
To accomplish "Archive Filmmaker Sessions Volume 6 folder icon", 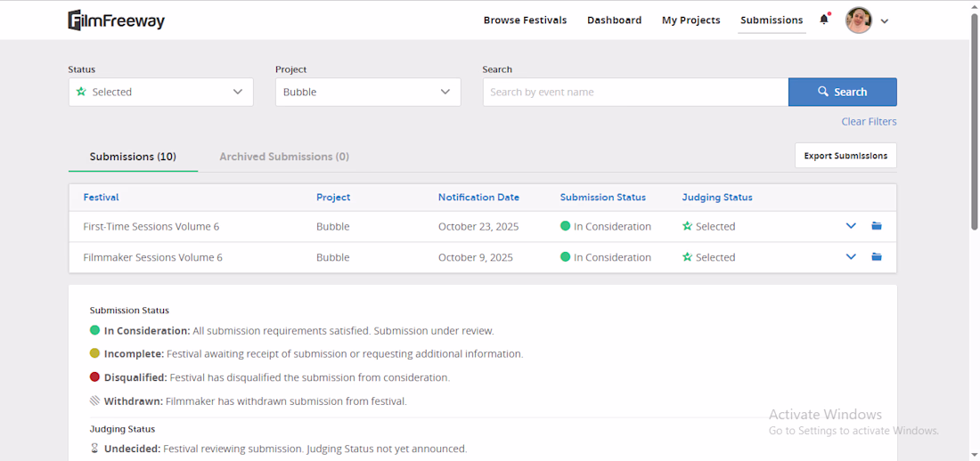I will coord(877,256).
